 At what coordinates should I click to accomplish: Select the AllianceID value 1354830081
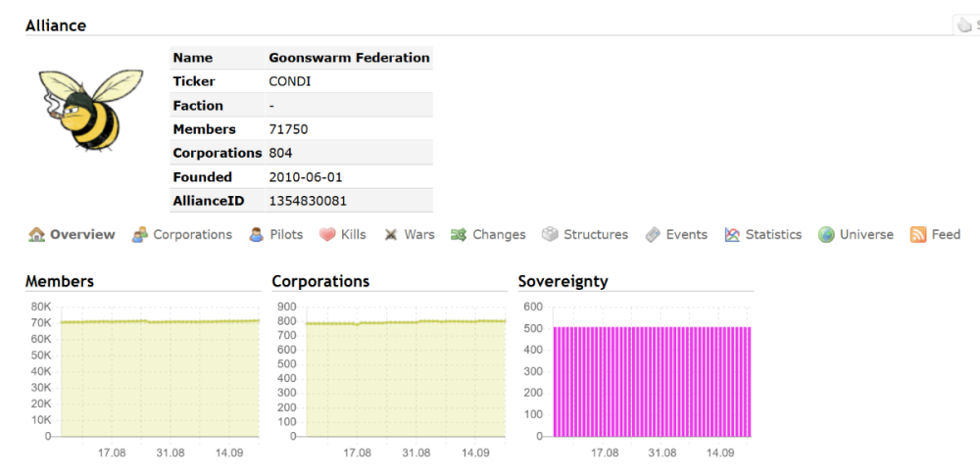[x=308, y=201]
